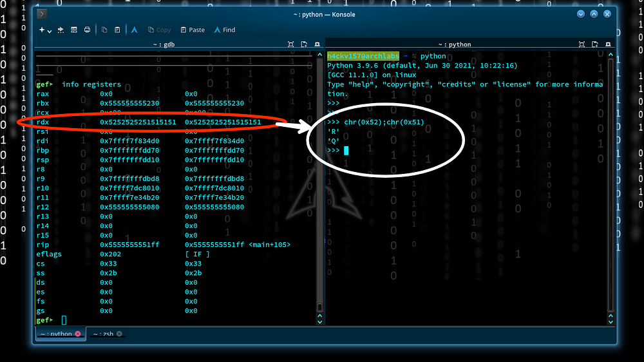Viewport: 644px width, 362px height.
Task: Click the gdb pane scrollbar thumb
Action: (319, 307)
